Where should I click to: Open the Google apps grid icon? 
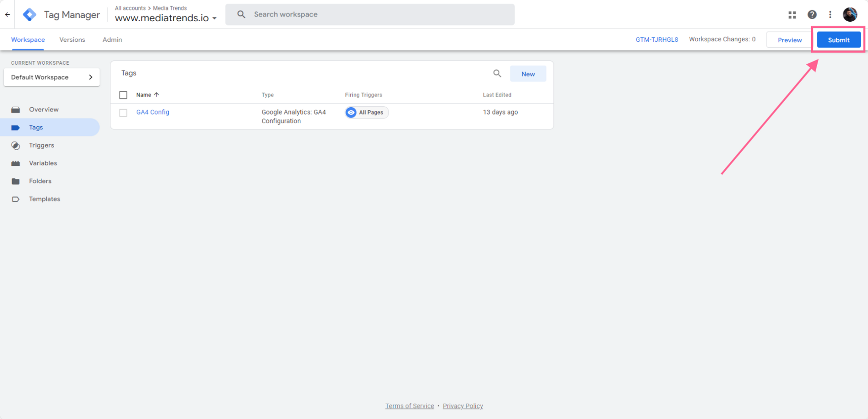pos(792,15)
